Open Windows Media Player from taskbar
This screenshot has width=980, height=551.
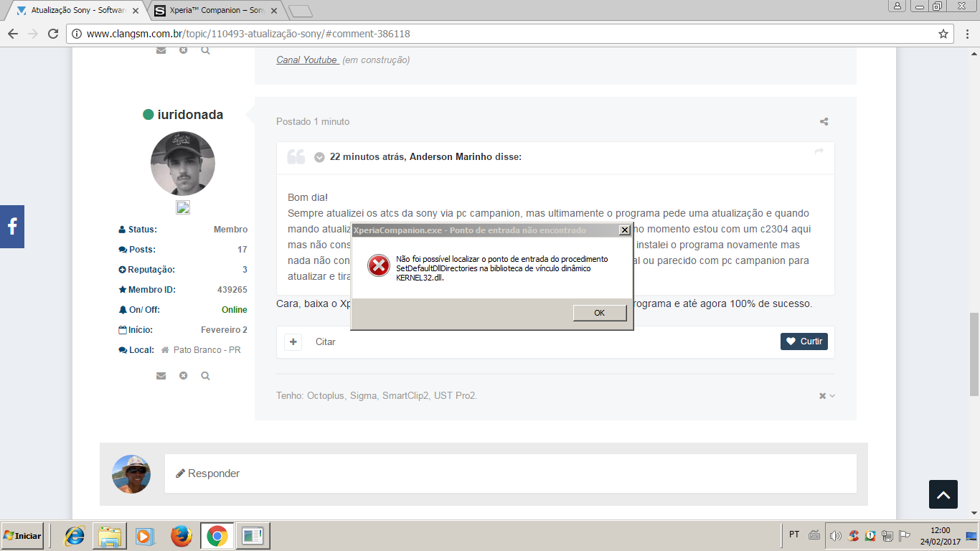145,536
